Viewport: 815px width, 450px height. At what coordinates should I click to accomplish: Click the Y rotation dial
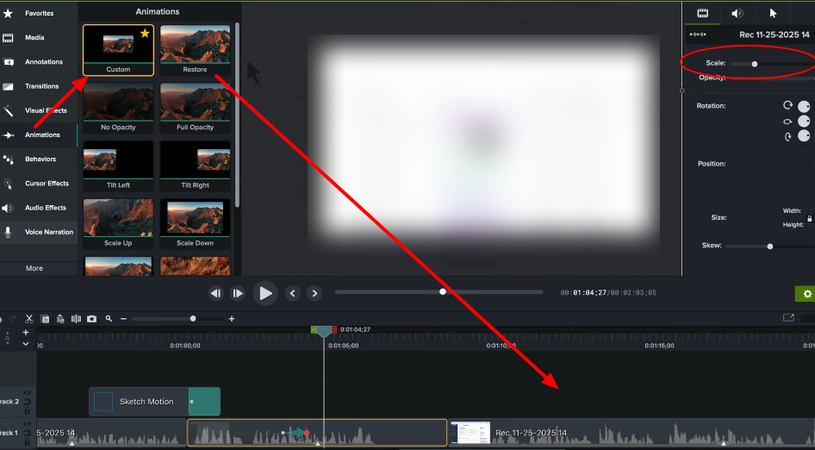(804, 121)
